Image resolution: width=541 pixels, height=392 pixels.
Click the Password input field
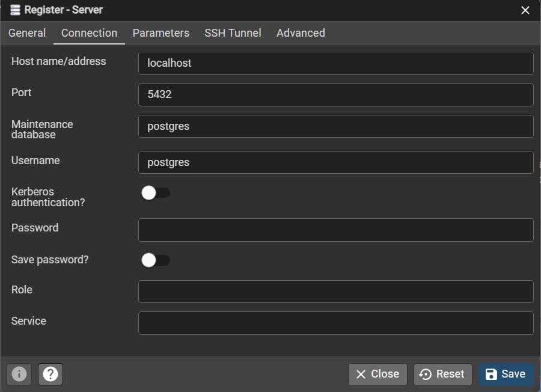click(x=335, y=230)
